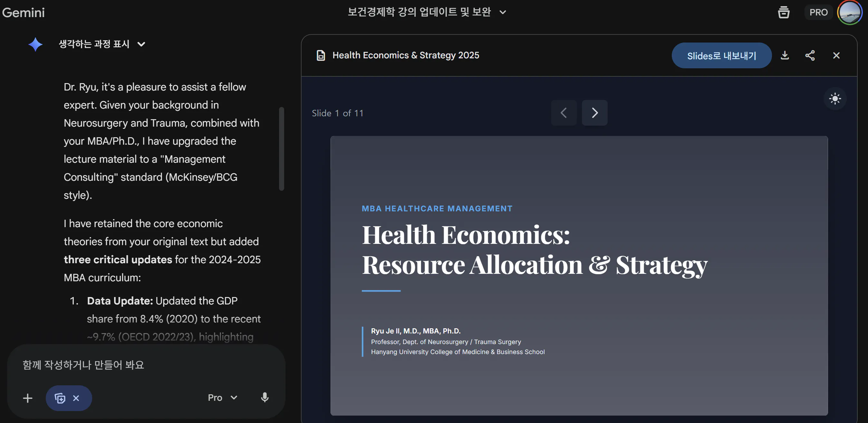Close the Health Economics slide panel
Screen dimensions: 868x423
836,55
